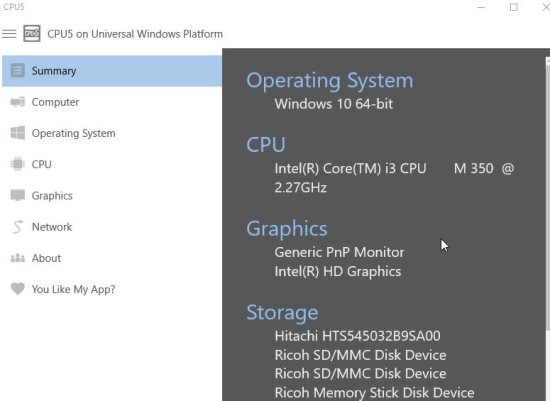The height and width of the screenshot is (401, 550).
Task: Click the Storage heading in summary
Action: coord(282,312)
